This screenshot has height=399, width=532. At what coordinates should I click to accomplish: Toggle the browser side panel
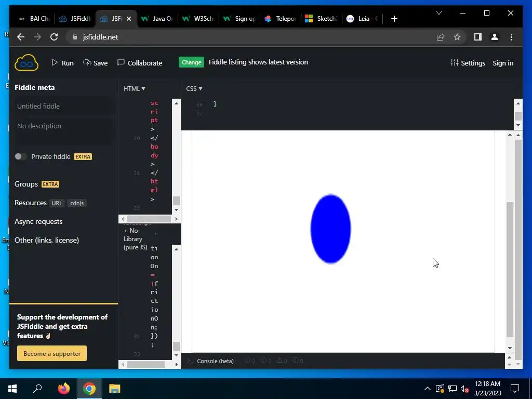[478, 37]
